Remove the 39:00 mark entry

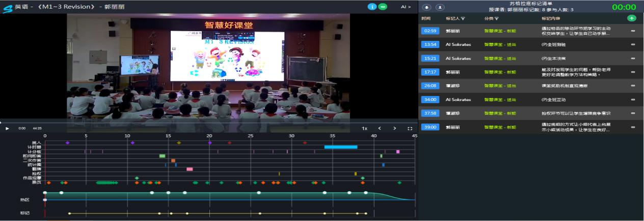633,127
